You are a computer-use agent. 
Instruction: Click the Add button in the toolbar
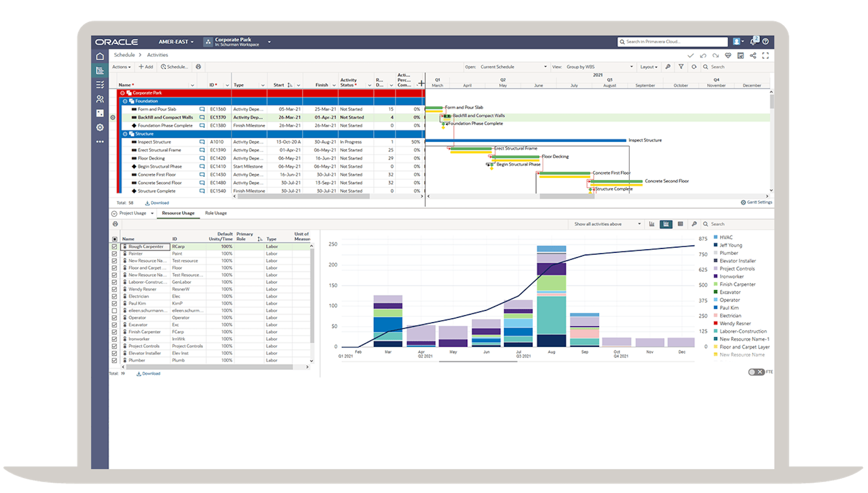(x=146, y=67)
